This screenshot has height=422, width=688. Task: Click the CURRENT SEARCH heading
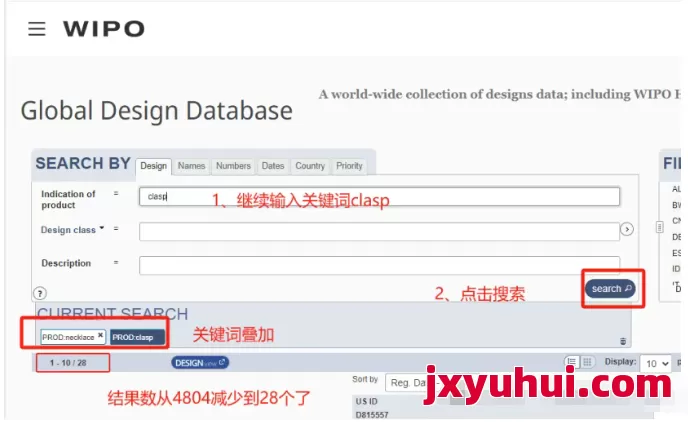coord(112,314)
